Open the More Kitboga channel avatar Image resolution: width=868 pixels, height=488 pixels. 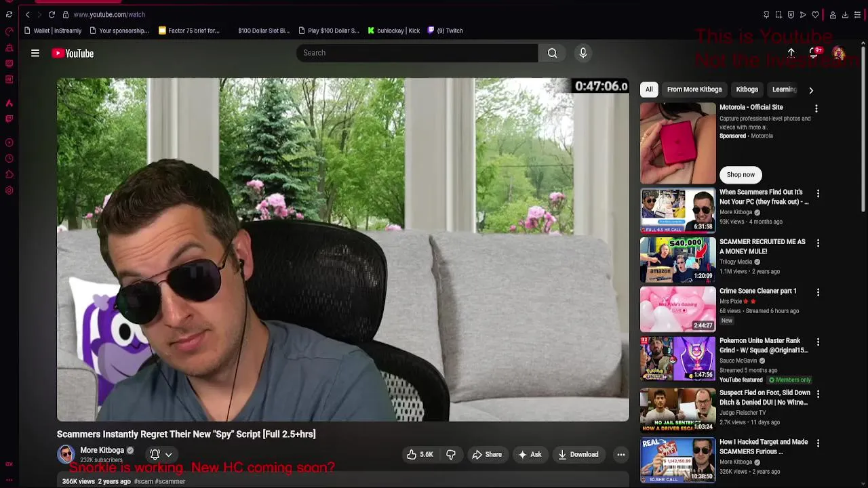[66, 454]
